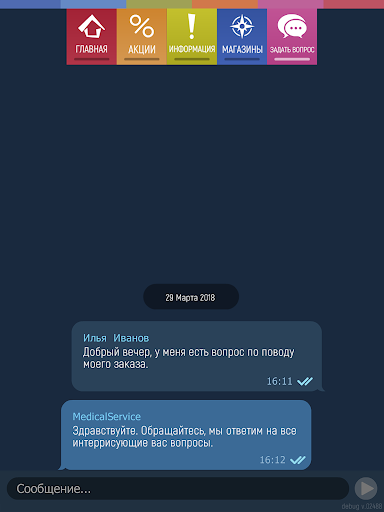The width and height of the screenshot is (384, 512).
Task: Open the Главная home tab
Action: (92, 37)
